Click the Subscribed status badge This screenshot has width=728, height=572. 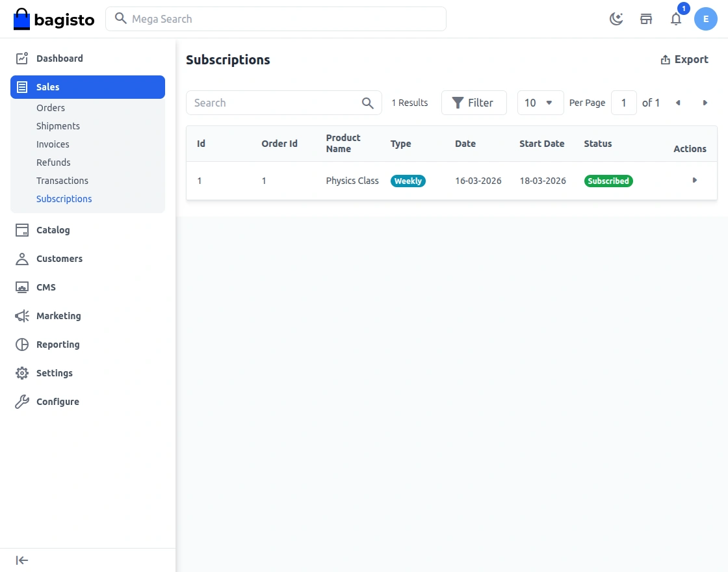(x=608, y=181)
